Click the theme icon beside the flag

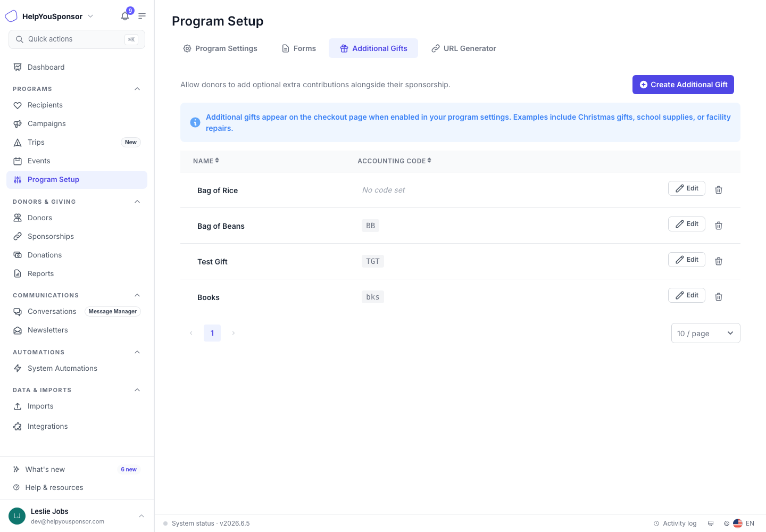[x=727, y=523]
